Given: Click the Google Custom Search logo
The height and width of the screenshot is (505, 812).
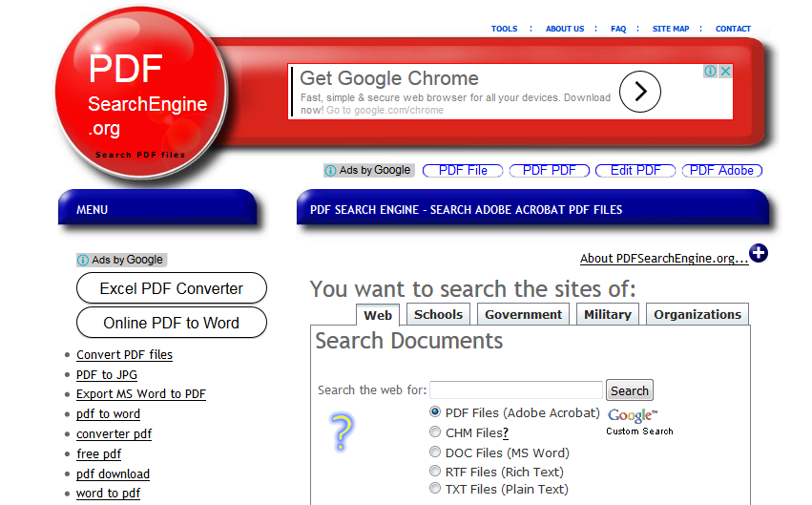Looking at the screenshot, I should coord(639,422).
